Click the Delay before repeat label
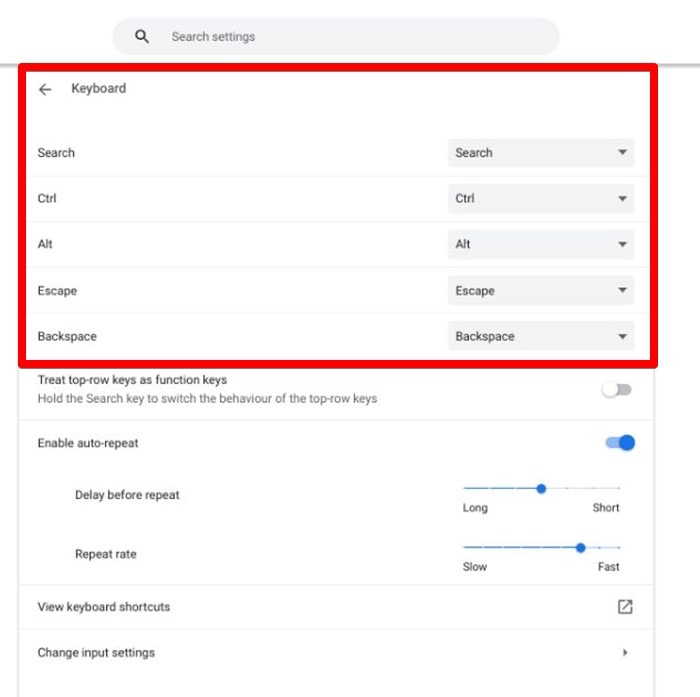The height and width of the screenshot is (697, 700). (x=127, y=495)
